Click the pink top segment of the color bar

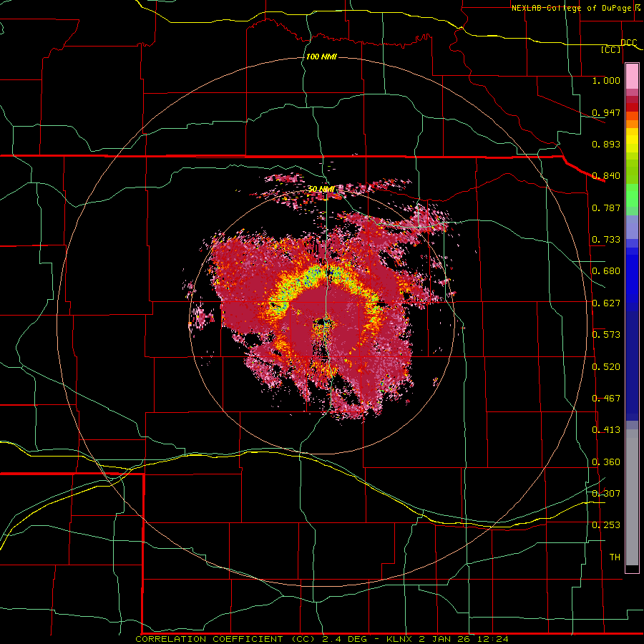tap(632, 77)
